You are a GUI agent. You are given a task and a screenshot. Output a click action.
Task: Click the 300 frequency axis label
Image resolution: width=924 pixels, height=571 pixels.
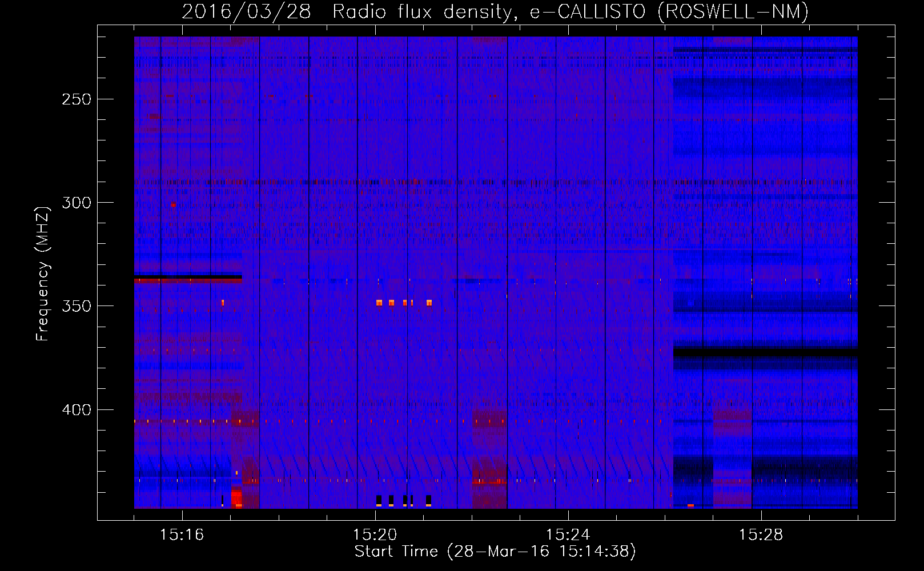(x=77, y=203)
